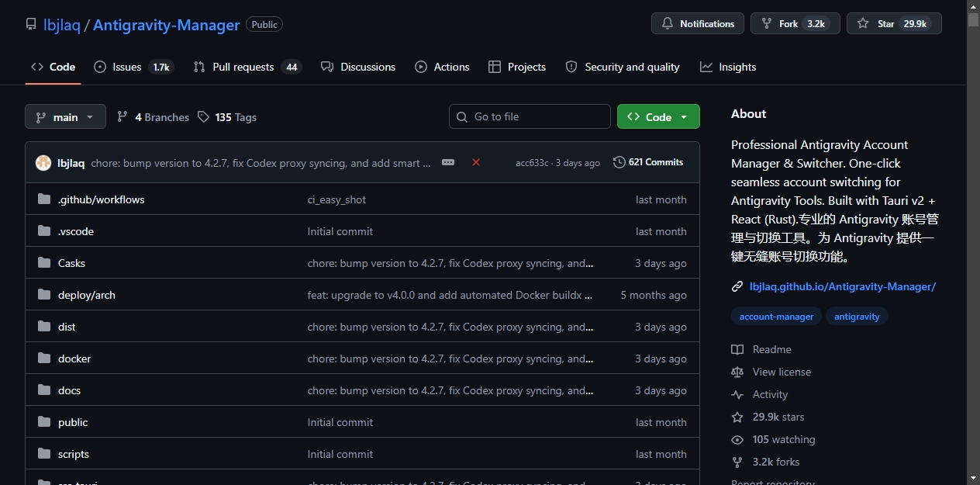The image size is (980, 485).
Task: Open the Casks folder
Action: click(x=71, y=263)
